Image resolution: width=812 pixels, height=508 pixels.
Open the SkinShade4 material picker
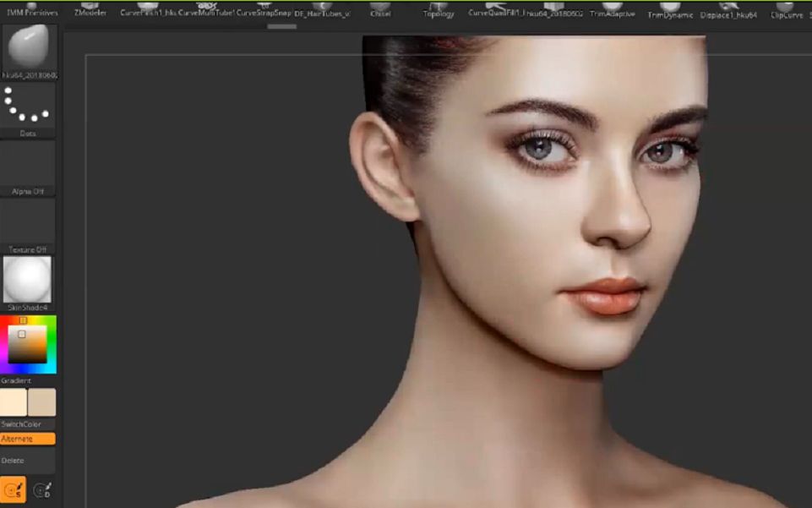tap(28, 279)
